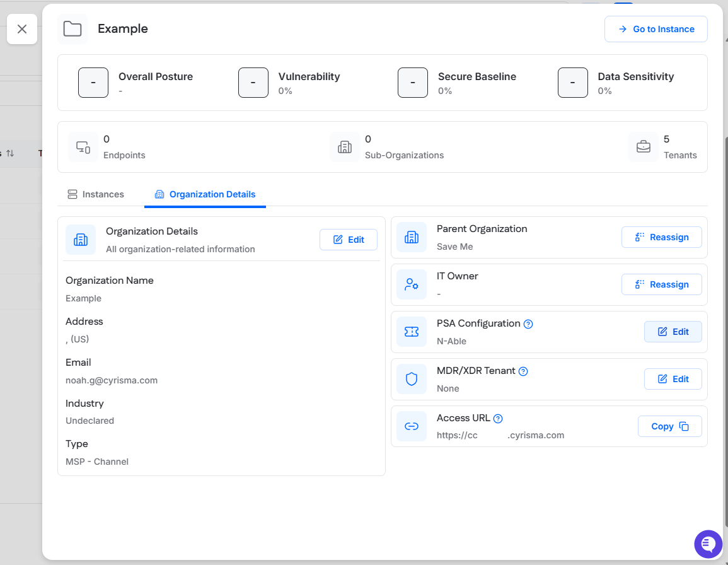The height and width of the screenshot is (565, 728).
Task: Copy the Access URL
Action: click(x=669, y=426)
